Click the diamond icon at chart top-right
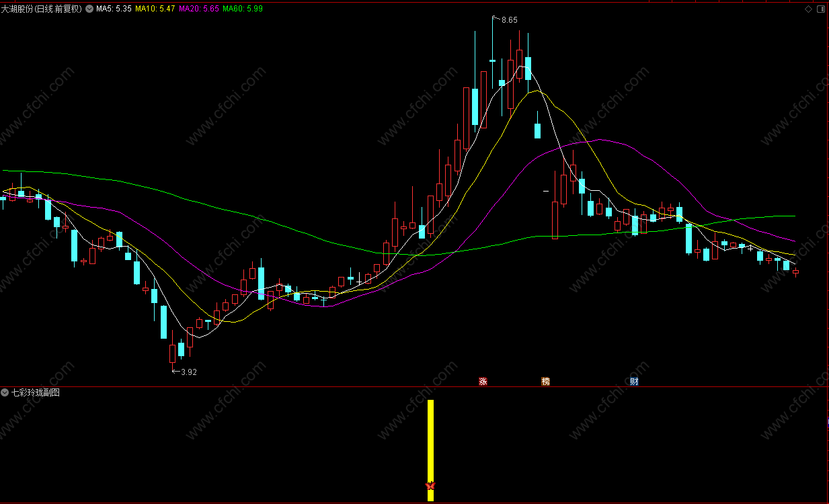This screenshot has width=829, height=504. pos(809,9)
